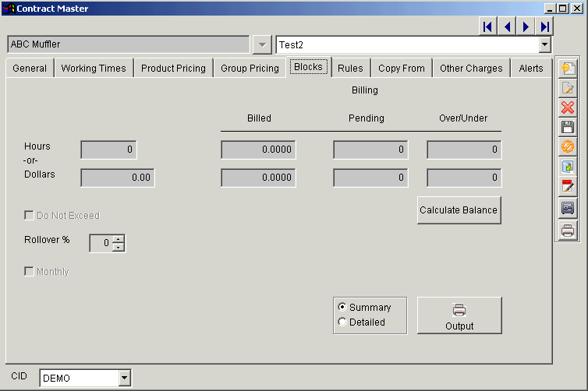Open the CID DEMO dropdown
The image size is (588, 391).
tap(124, 379)
